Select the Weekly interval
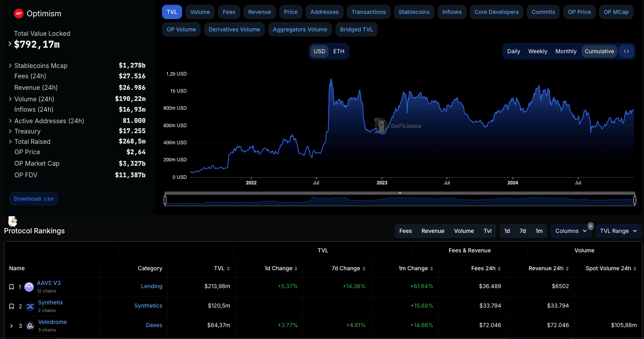Image resolution: width=644 pixels, height=339 pixels. point(538,51)
